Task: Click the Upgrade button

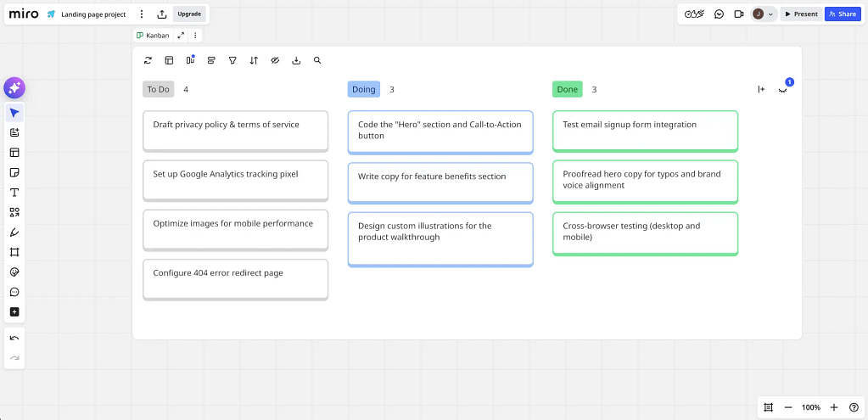Action: [x=189, y=14]
